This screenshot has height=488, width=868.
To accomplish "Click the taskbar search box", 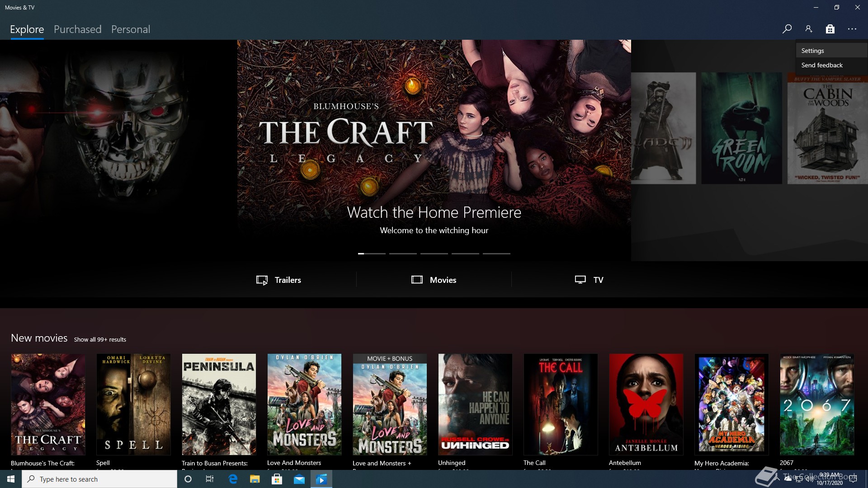I will [99, 479].
